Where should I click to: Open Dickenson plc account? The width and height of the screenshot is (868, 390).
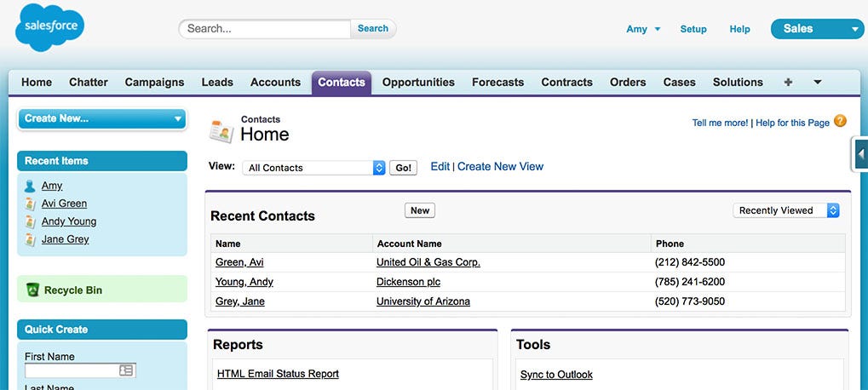(x=409, y=282)
